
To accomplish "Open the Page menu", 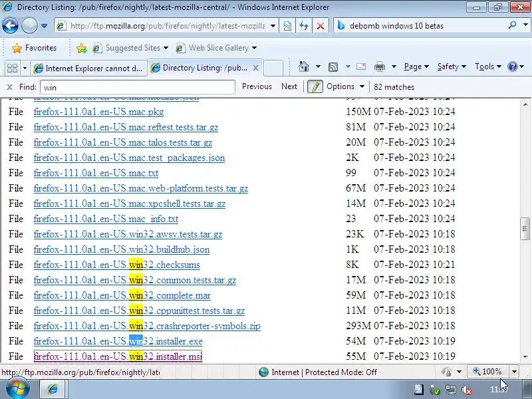I will coord(416,66).
